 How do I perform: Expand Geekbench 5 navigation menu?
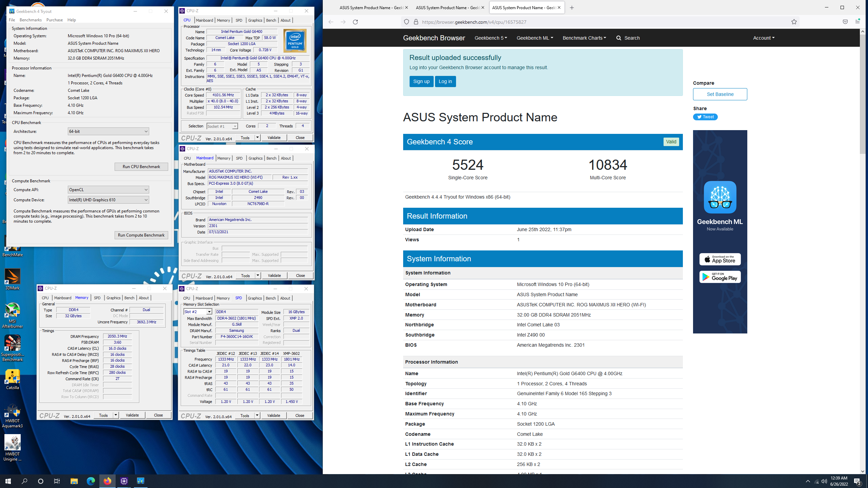491,38
